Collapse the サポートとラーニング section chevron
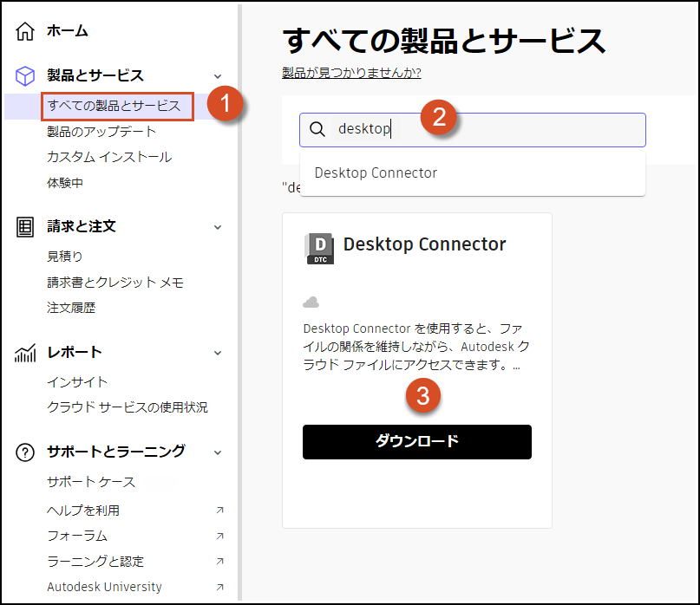The image size is (700, 605). click(218, 452)
